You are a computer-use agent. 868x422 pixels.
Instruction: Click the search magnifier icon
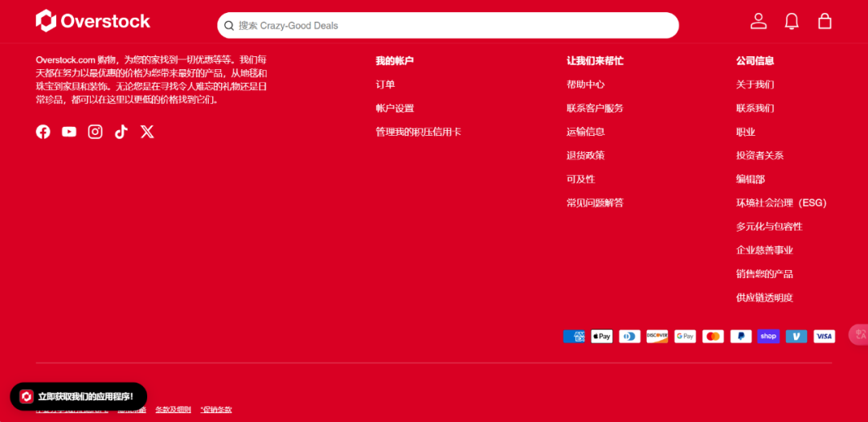[229, 26]
